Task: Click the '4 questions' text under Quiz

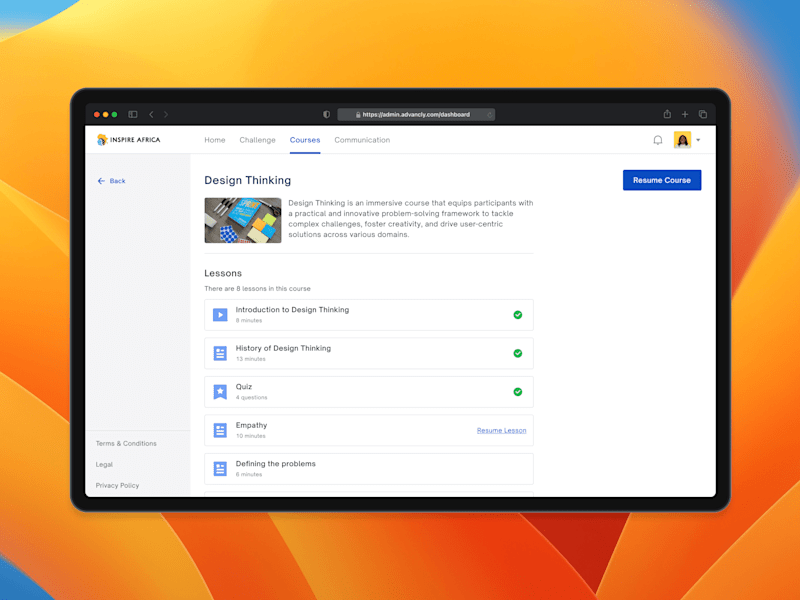Action: (251, 397)
